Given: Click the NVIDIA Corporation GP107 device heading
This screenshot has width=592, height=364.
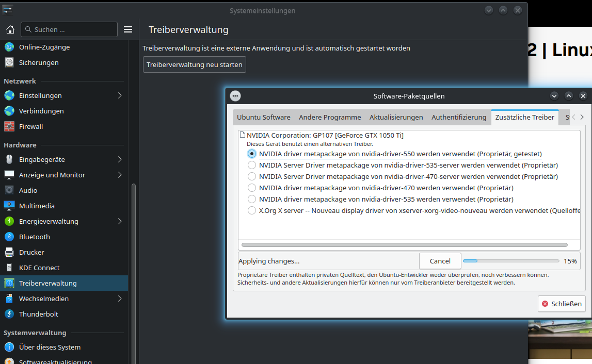Looking at the screenshot, I should tap(325, 135).
